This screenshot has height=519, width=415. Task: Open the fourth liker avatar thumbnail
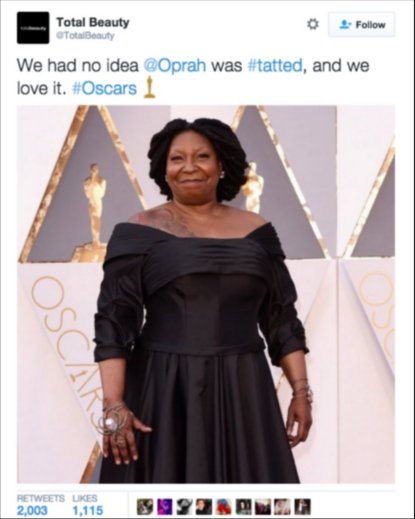204,507
